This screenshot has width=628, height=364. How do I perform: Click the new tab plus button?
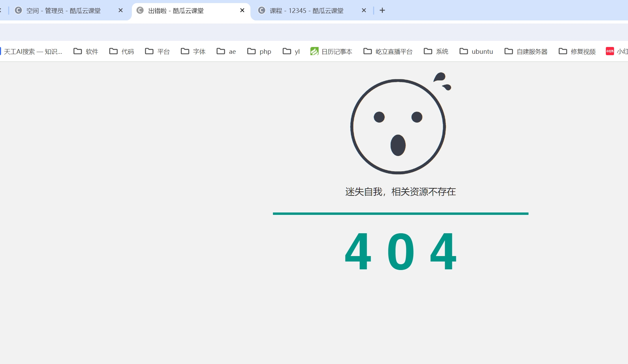pos(382,10)
